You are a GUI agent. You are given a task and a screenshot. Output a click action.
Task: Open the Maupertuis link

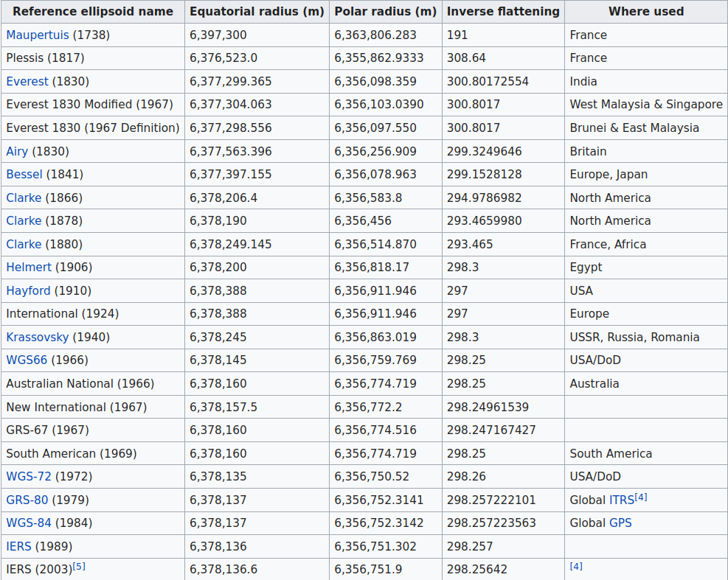[x=38, y=35]
